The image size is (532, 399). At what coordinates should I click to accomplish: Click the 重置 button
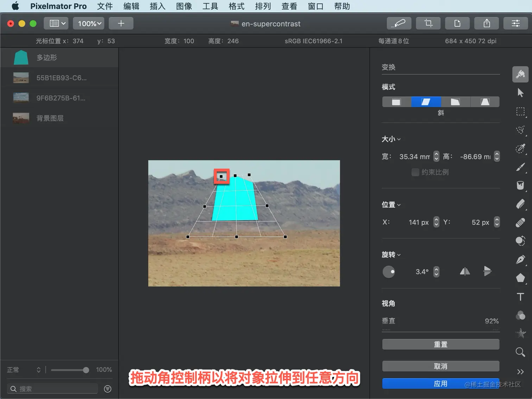coord(441,344)
